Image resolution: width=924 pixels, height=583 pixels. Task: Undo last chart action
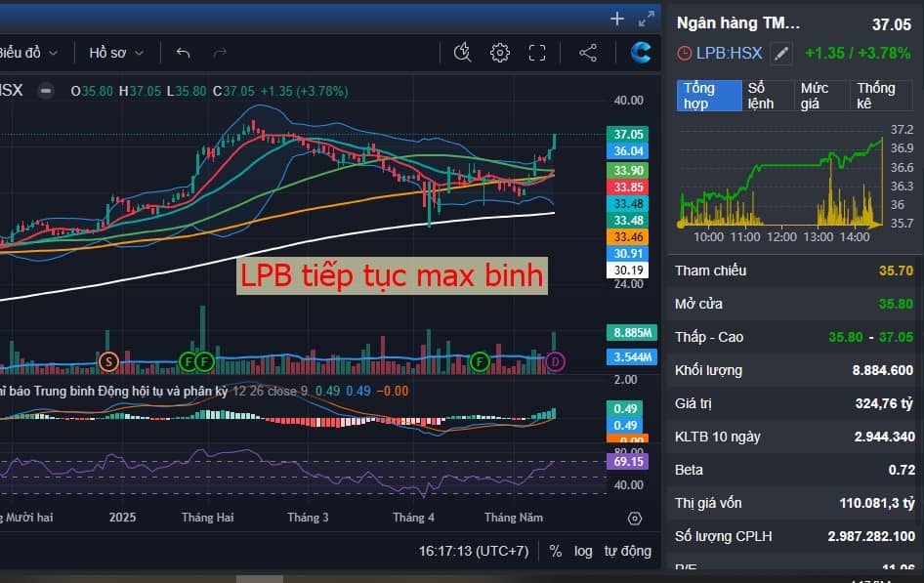(184, 53)
